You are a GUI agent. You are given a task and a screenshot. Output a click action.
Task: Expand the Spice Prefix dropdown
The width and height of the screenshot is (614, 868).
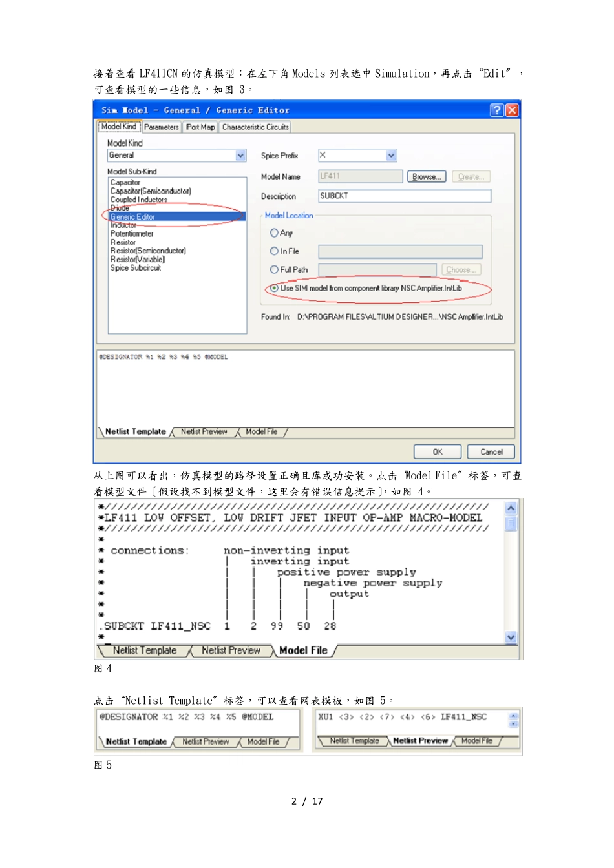391,156
